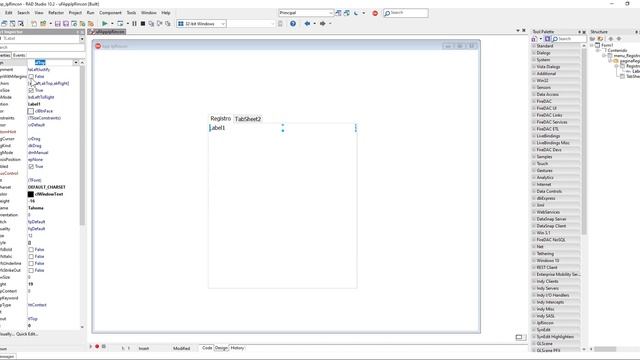Save the current desktop layout icon
Viewport: 640px width, 360px height.
pos(338,13)
